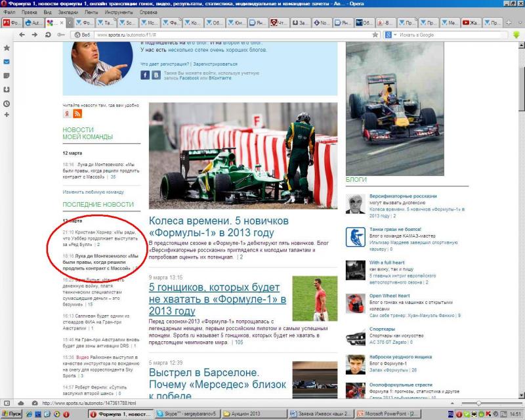The image size is (525, 420).
Task: Open the orange RSS feed icon
Action: coord(77,114)
